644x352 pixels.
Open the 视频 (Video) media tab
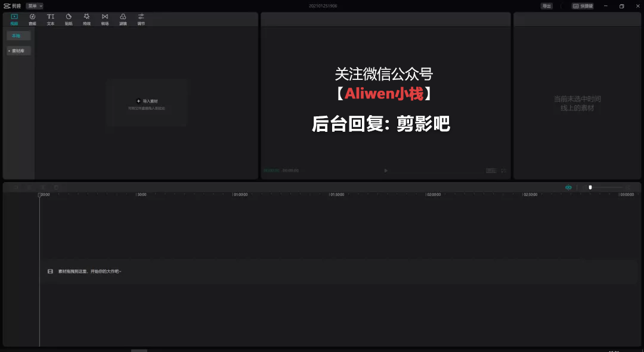pyautogui.click(x=14, y=19)
